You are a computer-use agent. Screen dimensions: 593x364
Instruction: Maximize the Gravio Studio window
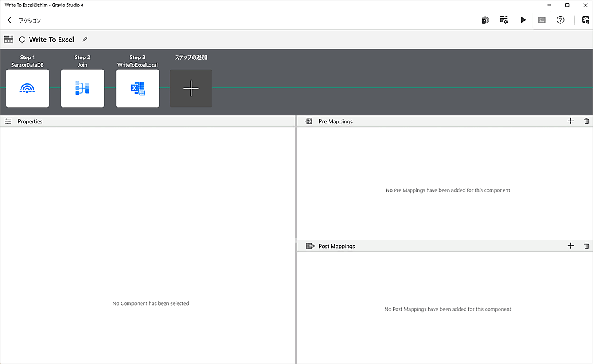pos(567,5)
